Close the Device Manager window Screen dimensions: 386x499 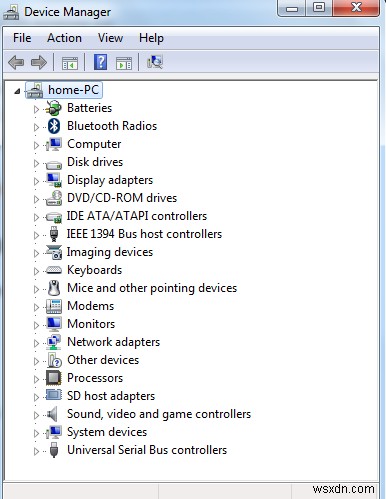point(356,7)
